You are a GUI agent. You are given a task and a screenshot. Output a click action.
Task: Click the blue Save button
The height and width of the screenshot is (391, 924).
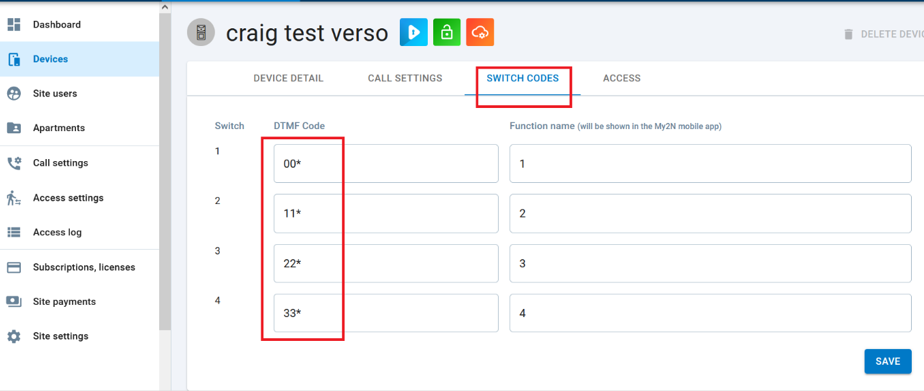[x=887, y=362]
